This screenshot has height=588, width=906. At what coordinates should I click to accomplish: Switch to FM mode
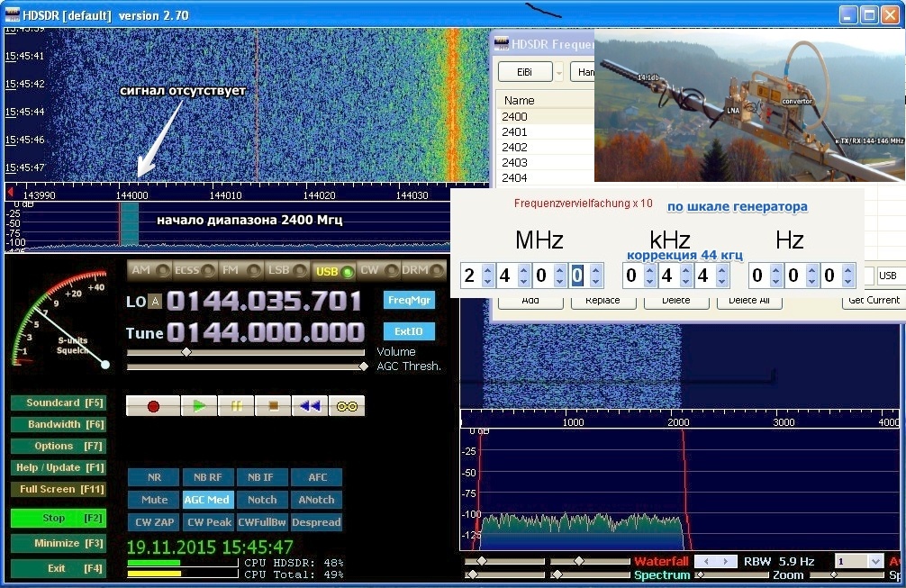(x=240, y=270)
